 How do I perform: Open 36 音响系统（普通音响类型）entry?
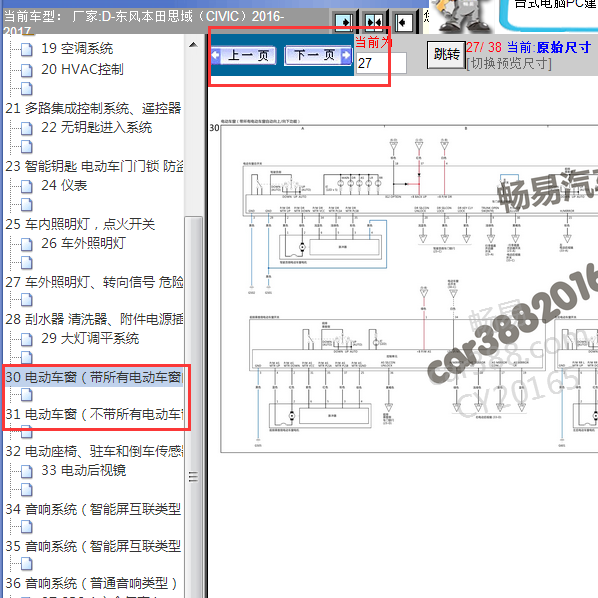point(92,583)
